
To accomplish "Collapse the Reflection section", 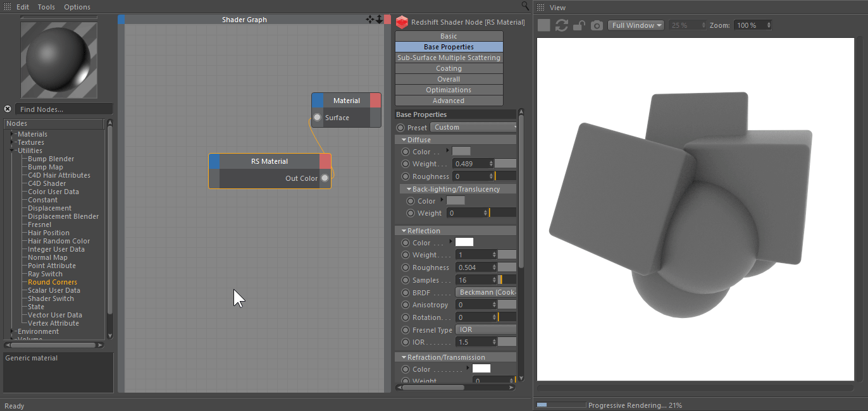I will tap(404, 231).
